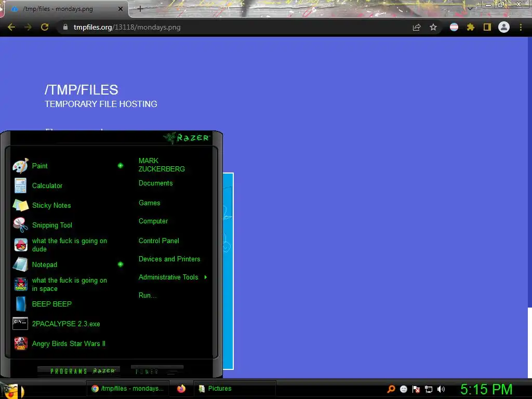The height and width of the screenshot is (399, 532).
Task: Launch the Angry Birds Space icon
Action: [21, 284]
